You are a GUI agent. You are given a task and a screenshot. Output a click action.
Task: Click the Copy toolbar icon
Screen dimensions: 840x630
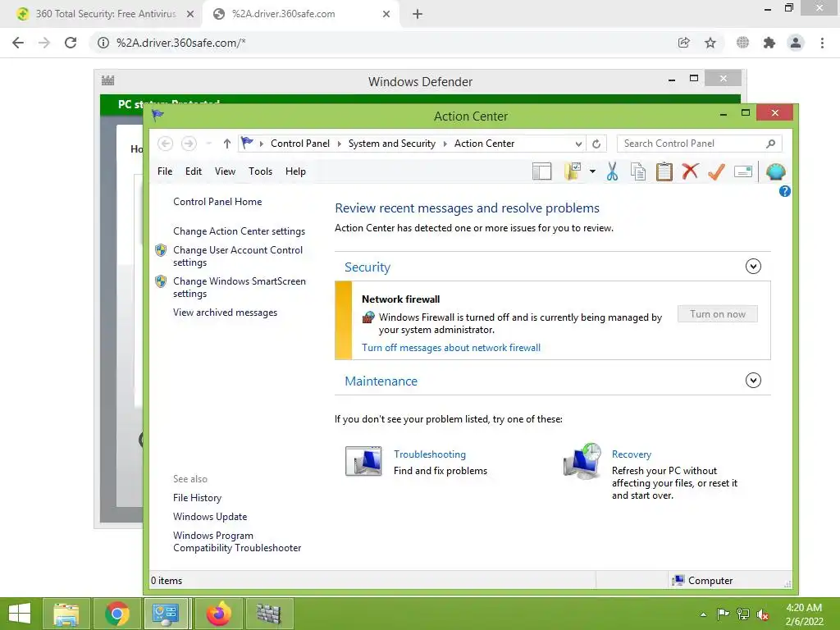[x=638, y=171]
